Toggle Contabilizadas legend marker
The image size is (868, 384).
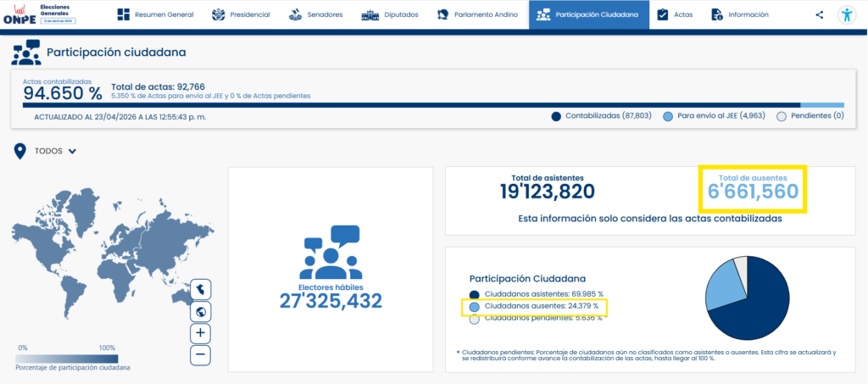tap(556, 116)
